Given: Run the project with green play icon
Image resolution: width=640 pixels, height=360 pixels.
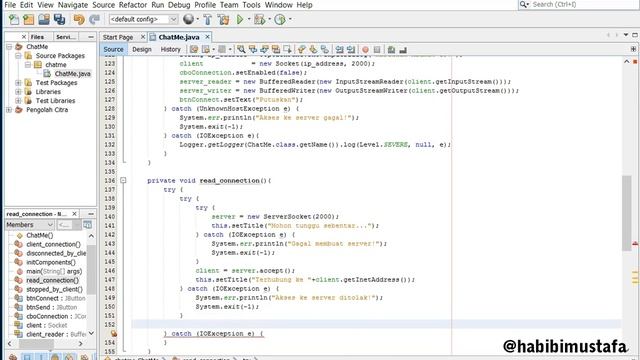Looking at the screenshot, I should [x=240, y=19].
